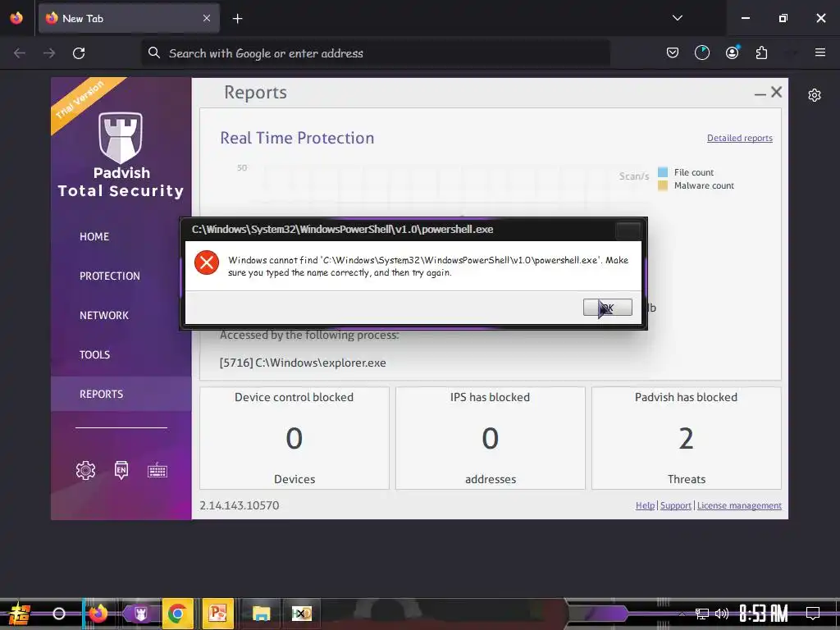This screenshot has width=840, height=630.
Task: Open File Explorer from the taskbar
Action: pyautogui.click(x=261, y=614)
